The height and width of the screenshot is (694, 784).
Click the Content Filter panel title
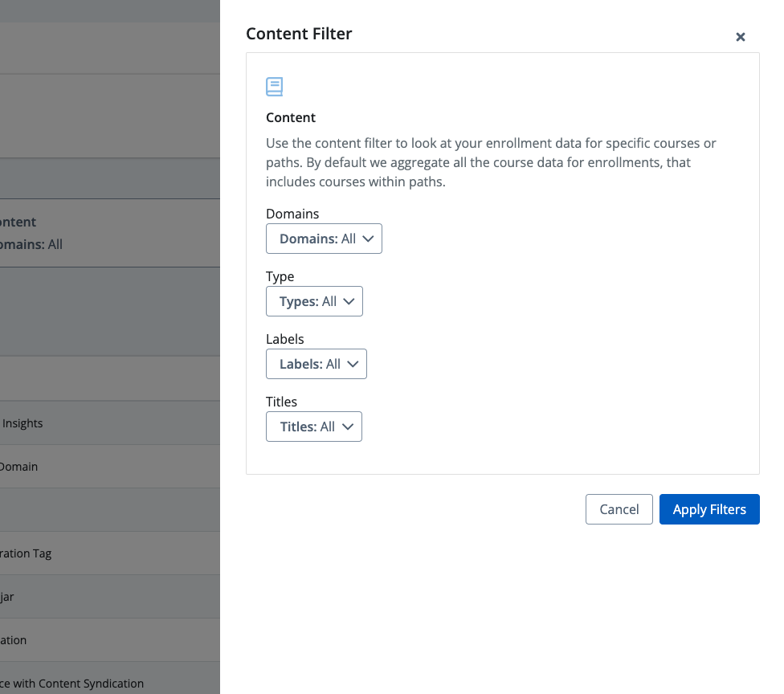point(299,34)
